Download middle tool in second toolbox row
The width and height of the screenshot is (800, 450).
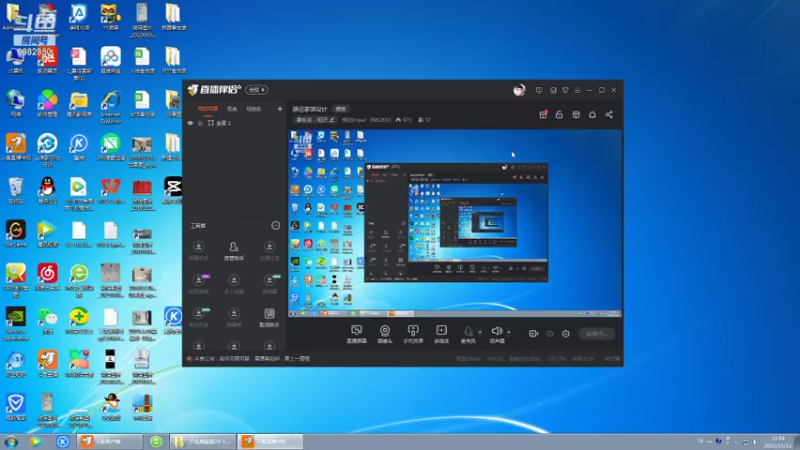(234, 284)
